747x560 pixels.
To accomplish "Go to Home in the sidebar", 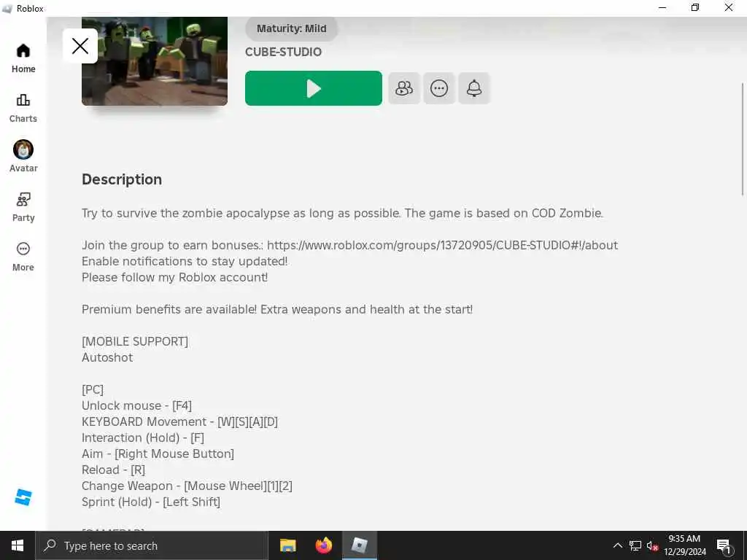I will (23, 58).
